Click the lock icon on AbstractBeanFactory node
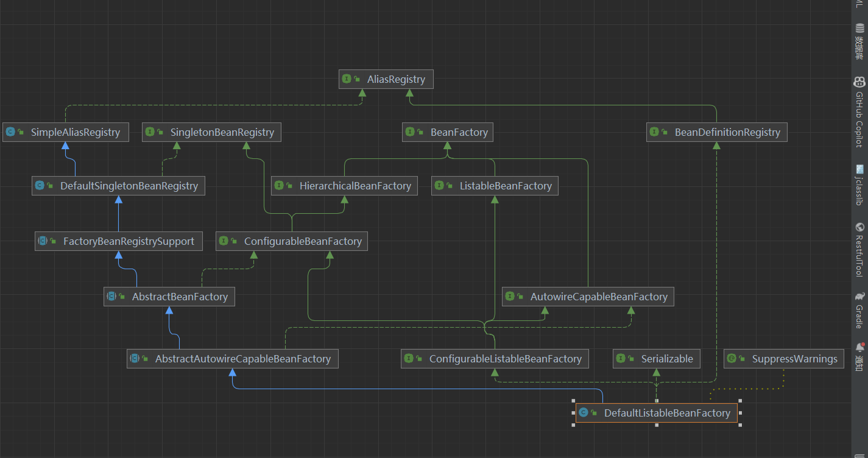Viewport: 868px width, 458px height. coord(122,297)
